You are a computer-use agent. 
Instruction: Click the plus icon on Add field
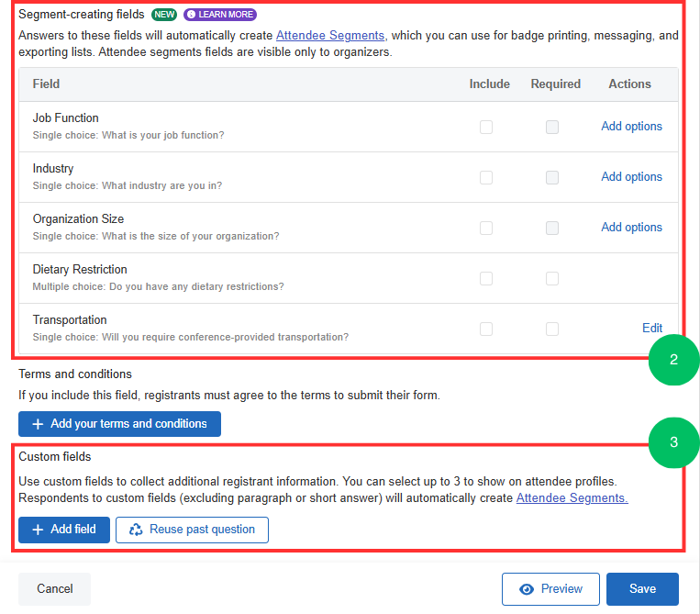click(x=38, y=530)
